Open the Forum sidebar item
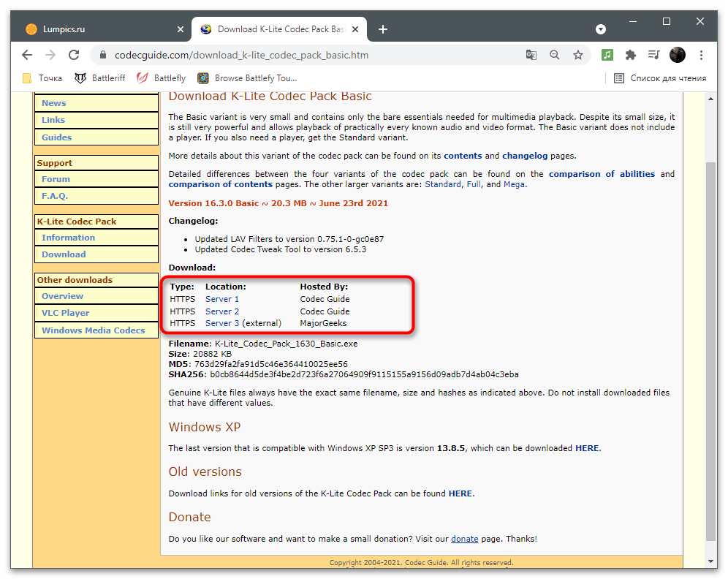This screenshot has height=579, width=728. [96, 179]
